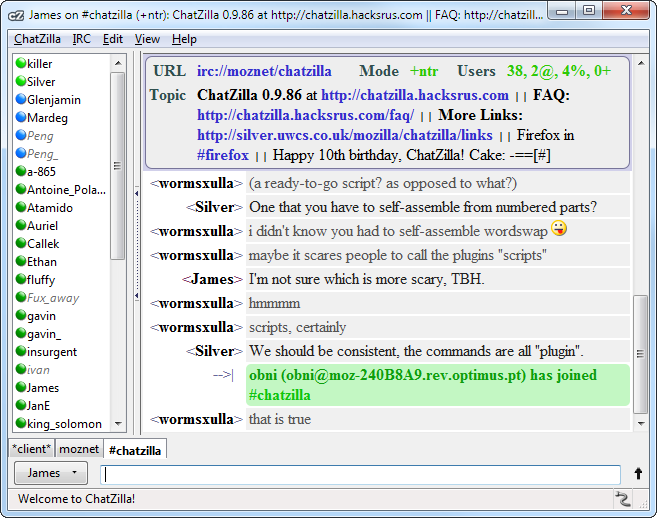Screen dimensions: 657x518
Task: Switch to the *client* tab
Action: coord(30,450)
